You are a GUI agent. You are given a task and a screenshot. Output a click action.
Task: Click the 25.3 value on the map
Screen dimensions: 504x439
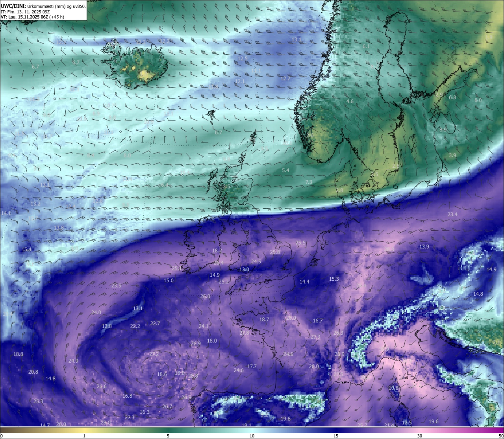38,402
